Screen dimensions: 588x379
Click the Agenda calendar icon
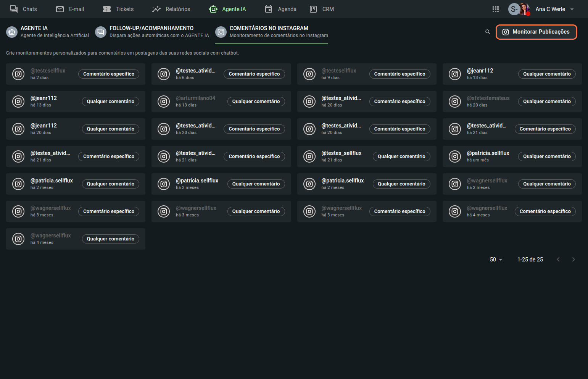[269, 9]
